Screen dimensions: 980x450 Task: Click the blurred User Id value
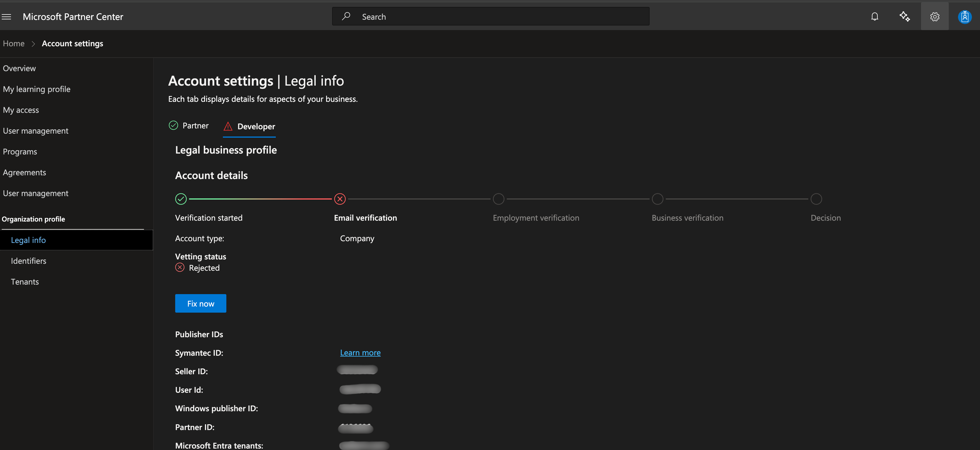click(x=360, y=389)
